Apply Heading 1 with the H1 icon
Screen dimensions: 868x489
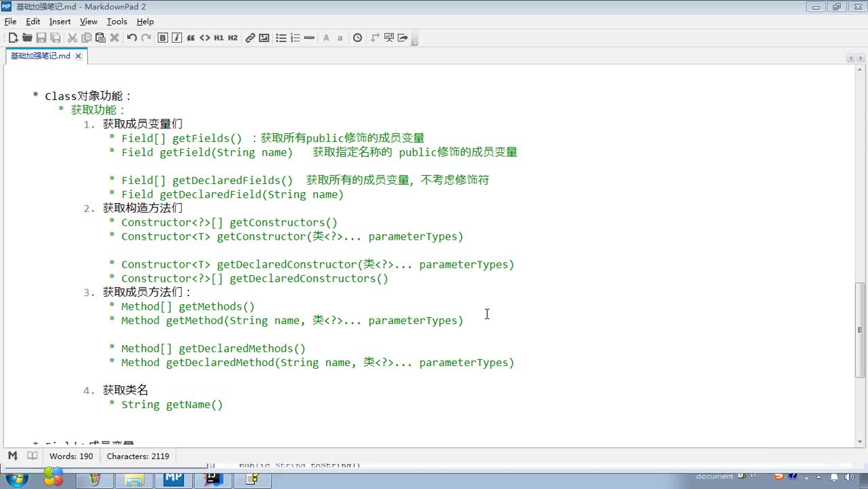pos(219,38)
